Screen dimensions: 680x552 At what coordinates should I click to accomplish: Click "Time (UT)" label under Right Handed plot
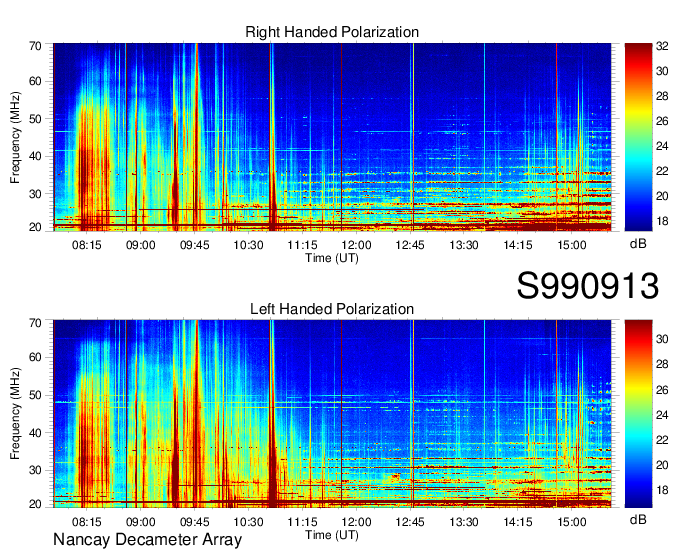pos(332,258)
